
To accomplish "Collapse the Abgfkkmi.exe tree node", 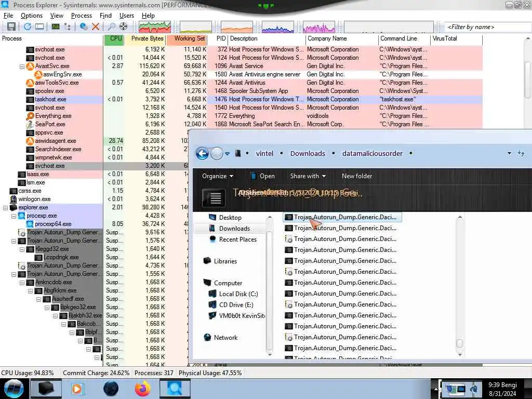I will tap(31, 291).
